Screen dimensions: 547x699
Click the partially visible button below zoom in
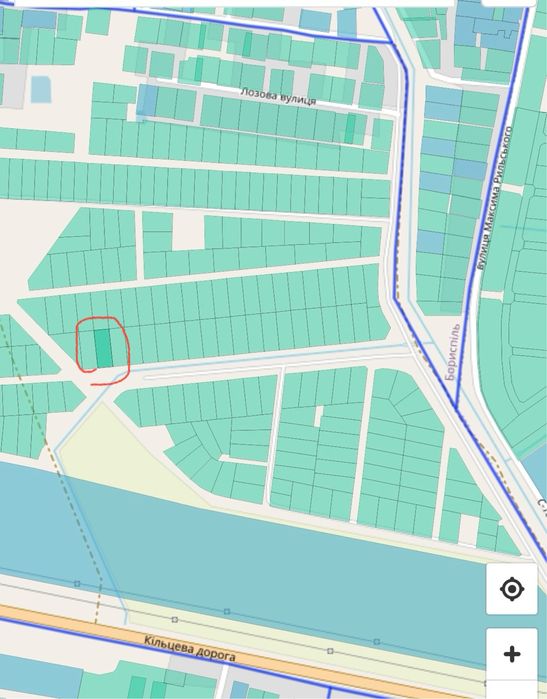[x=512, y=690]
